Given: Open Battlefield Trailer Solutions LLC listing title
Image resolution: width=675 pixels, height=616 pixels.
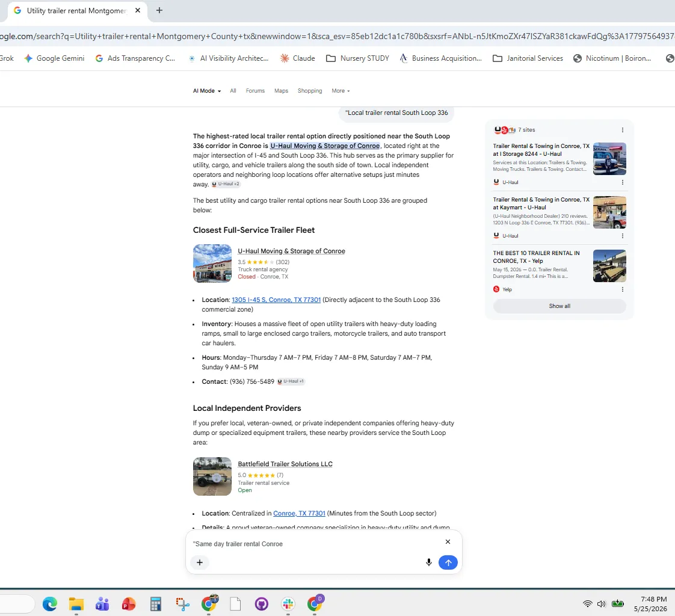Looking at the screenshot, I should pos(285,464).
